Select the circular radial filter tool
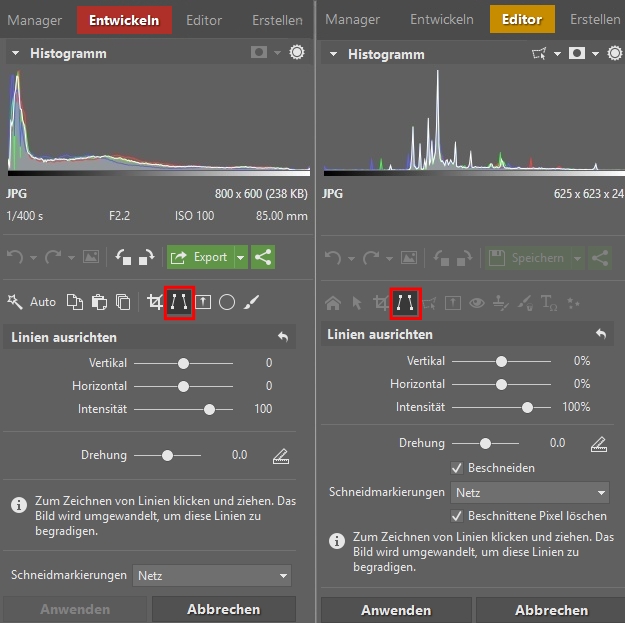Image resolution: width=625 pixels, height=623 pixels. coord(227,301)
